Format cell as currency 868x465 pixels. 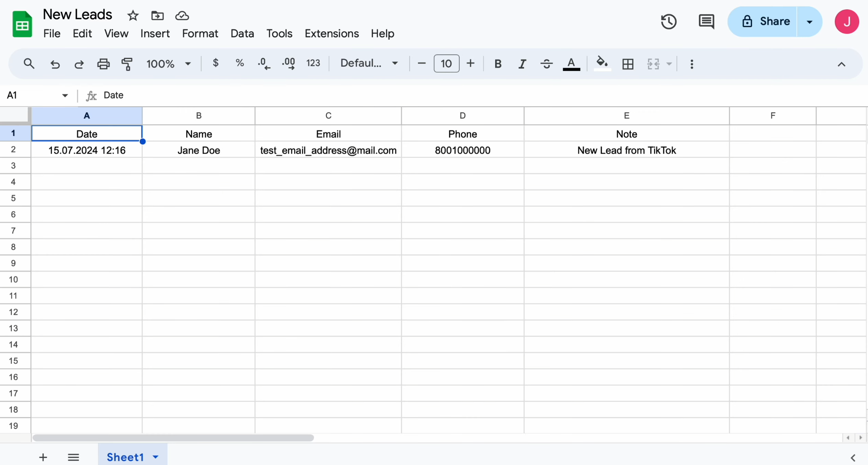tap(216, 63)
